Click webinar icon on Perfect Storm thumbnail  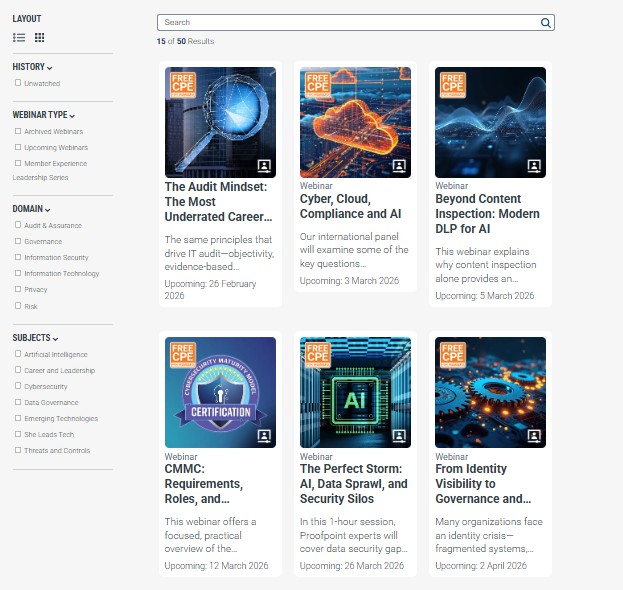pyautogui.click(x=399, y=435)
